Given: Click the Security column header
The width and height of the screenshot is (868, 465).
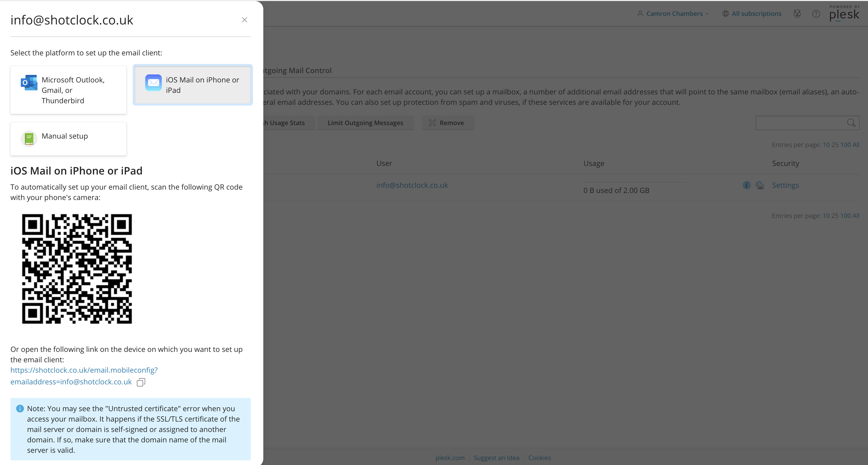Looking at the screenshot, I should (786, 163).
